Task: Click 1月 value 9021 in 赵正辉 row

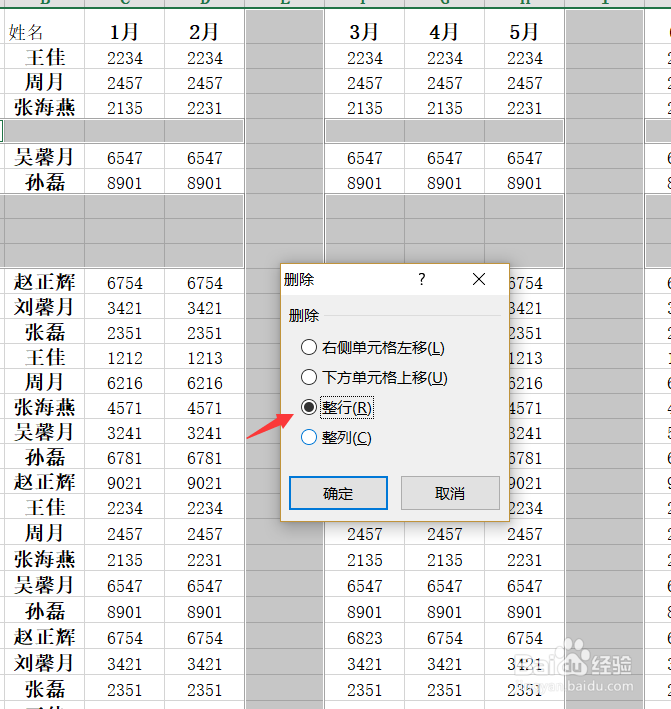Action: click(124, 482)
